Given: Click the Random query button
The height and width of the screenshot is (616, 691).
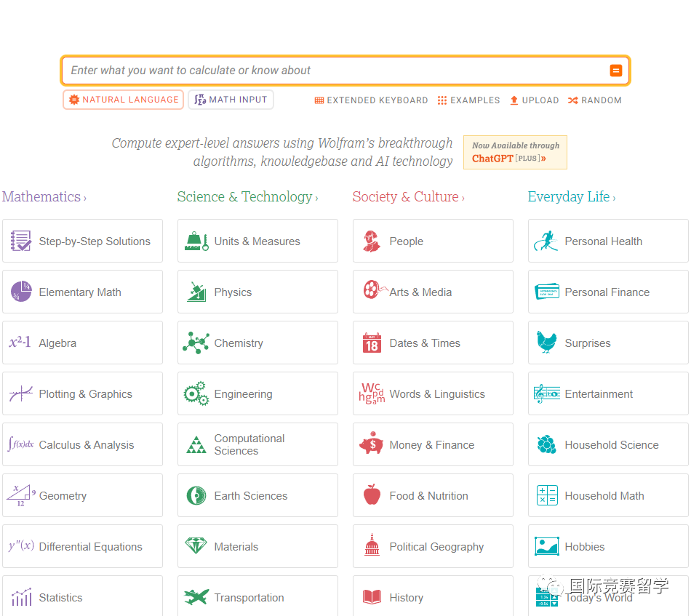Looking at the screenshot, I should [x=595, y=100].
